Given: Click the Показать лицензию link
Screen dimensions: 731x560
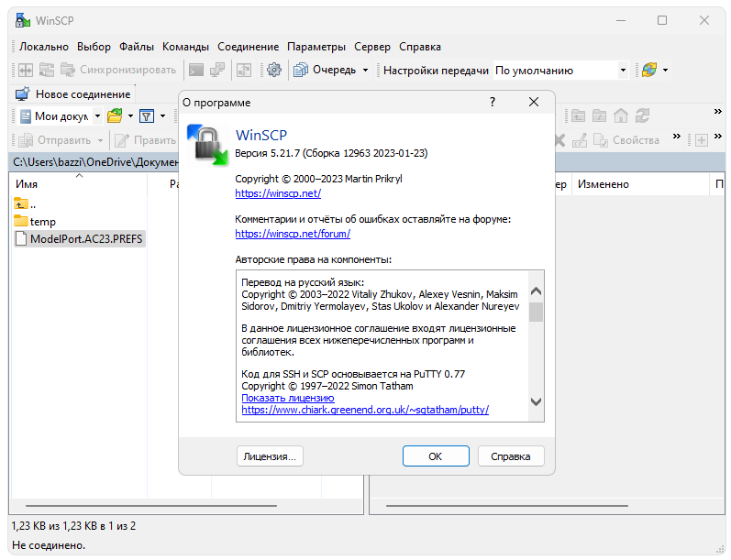Looking at the screenshot, I should tap(288, 398).
